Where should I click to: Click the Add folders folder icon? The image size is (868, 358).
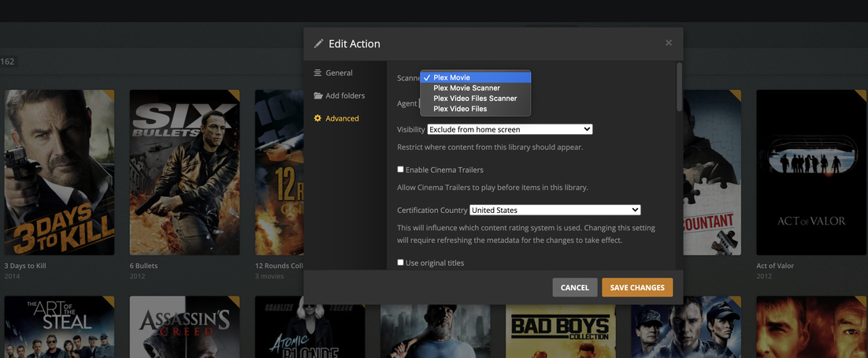pos(317,96)
